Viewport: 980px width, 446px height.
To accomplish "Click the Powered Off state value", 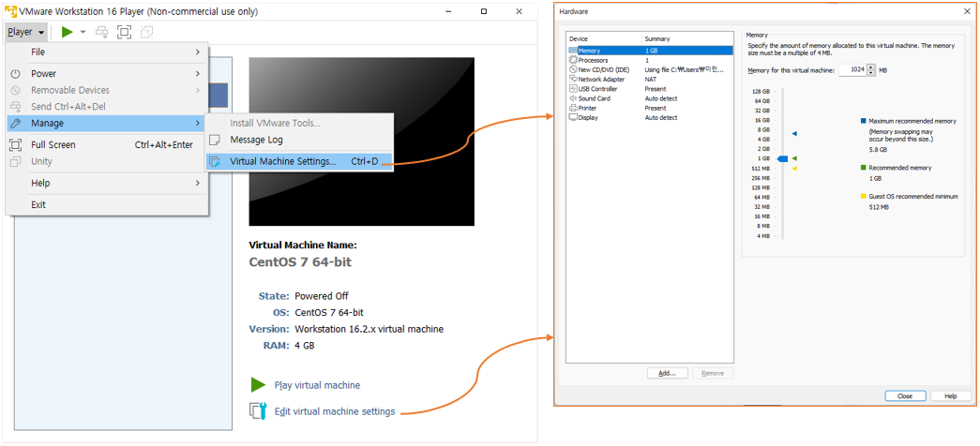I will coord(322,296).
